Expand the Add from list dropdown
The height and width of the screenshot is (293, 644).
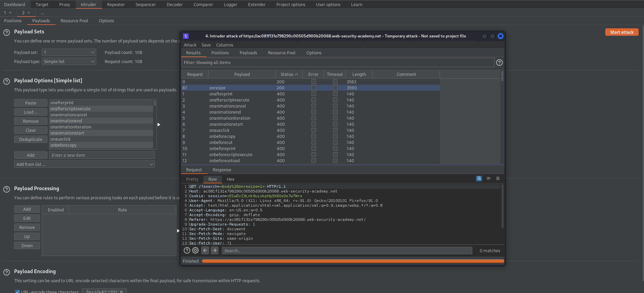[84, 165]
